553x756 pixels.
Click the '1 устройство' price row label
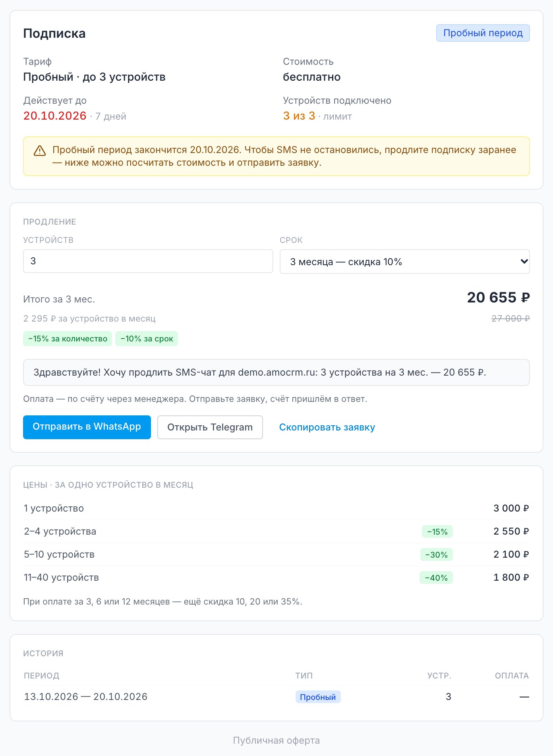54,508
